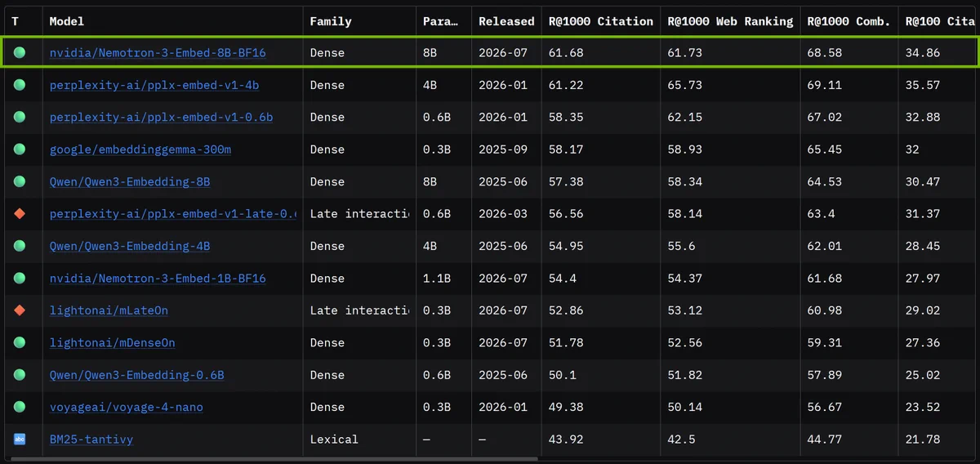Open nvidia/Nemotron-3-Embed-8B-BF16 model link
The image size is (980, 464).
158,52
